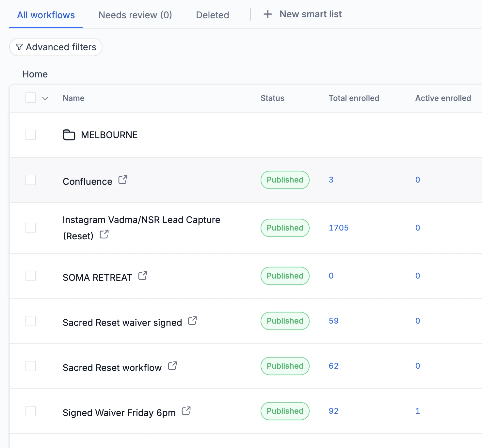Open the Confluence workflow name
This screenshot has width=482, height=448.
pyautogui.click(x=88, y=182)
